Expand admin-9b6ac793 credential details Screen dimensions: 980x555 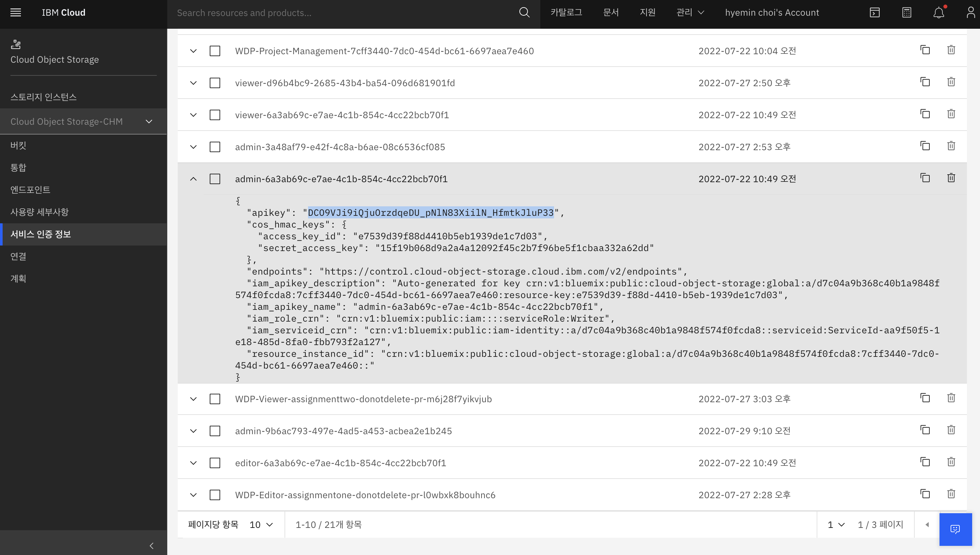(x=193, y=431)
